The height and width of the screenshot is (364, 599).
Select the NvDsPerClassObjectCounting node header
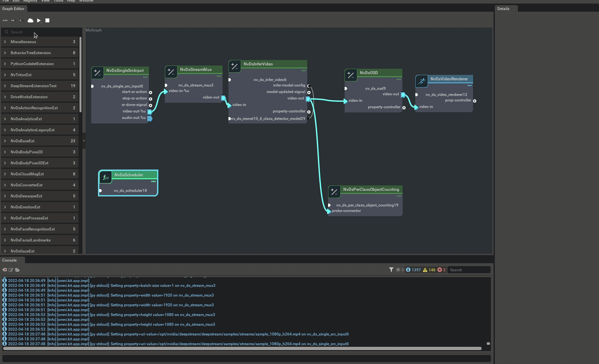tap(371, 189)
